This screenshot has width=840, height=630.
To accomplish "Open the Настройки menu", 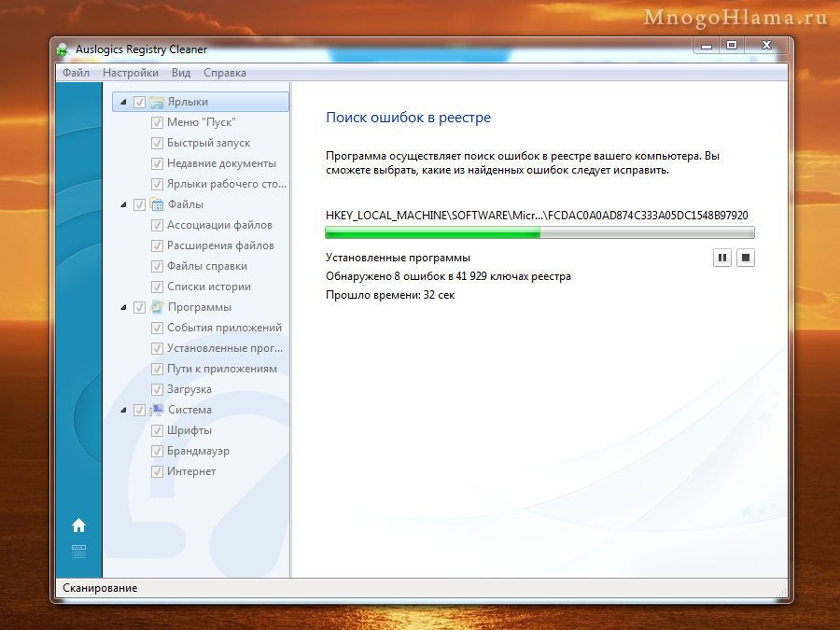I will [x=130, y=73].
